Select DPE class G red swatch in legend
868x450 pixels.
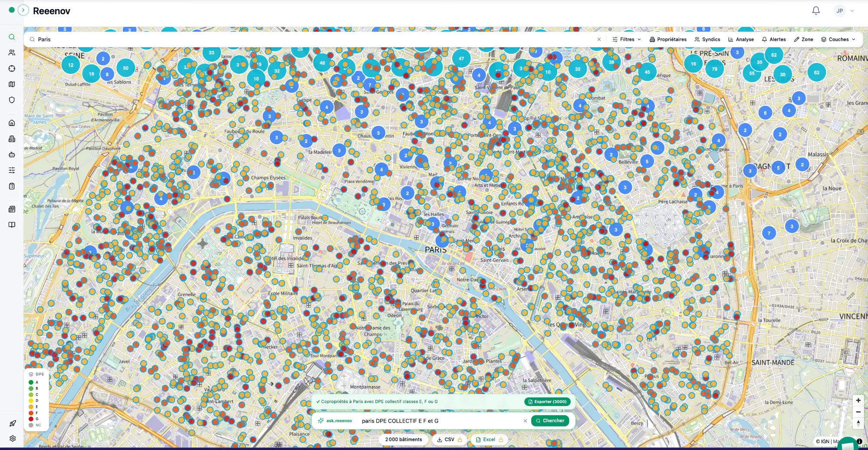point(31,419)
